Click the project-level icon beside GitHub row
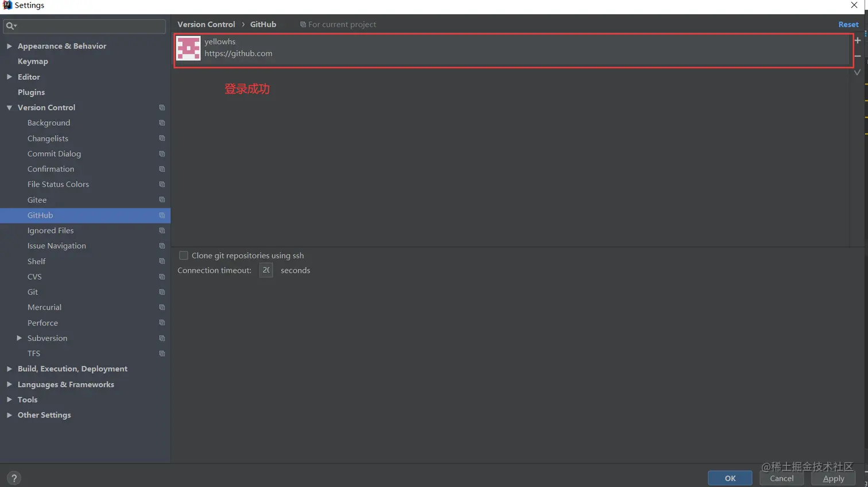Image resolution: width=868 pixels, height=487 pixels. [x=162, y=215]
